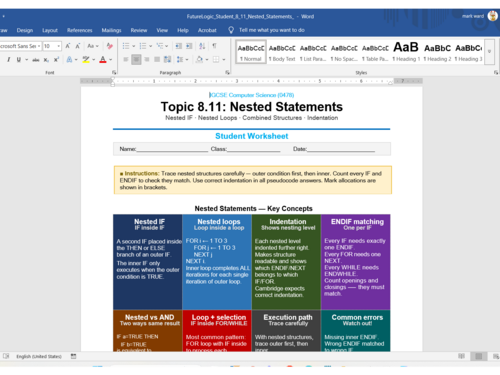
Task: Expand underline style dropdown arrow
Action: pos(26,60)
